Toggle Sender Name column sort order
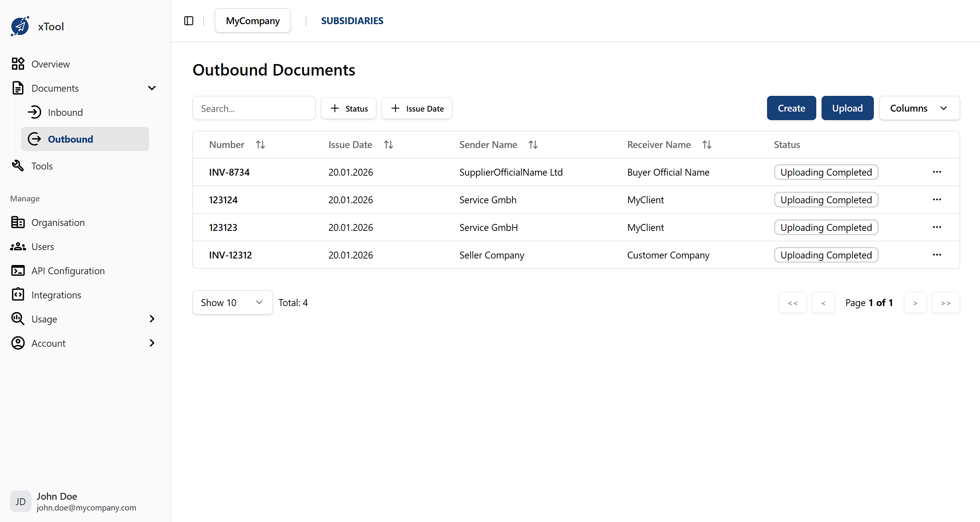The height and width of the screenshot is (522, 980). coord(533,144)
